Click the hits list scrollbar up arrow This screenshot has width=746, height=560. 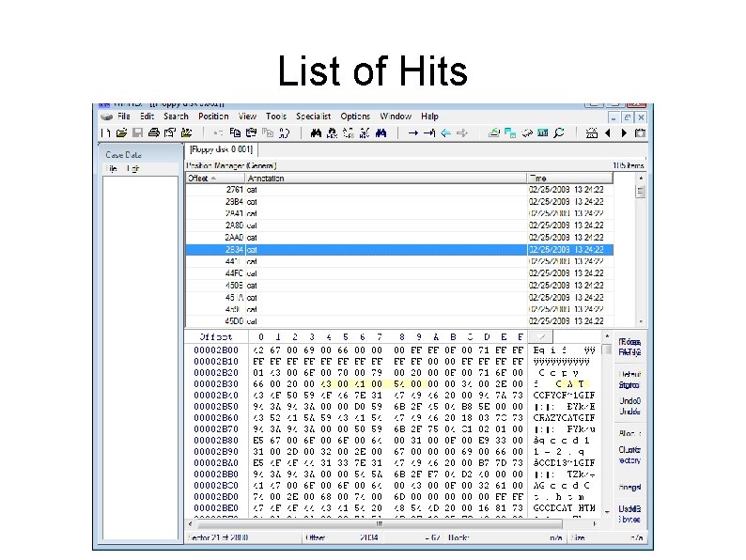[641, 178]
